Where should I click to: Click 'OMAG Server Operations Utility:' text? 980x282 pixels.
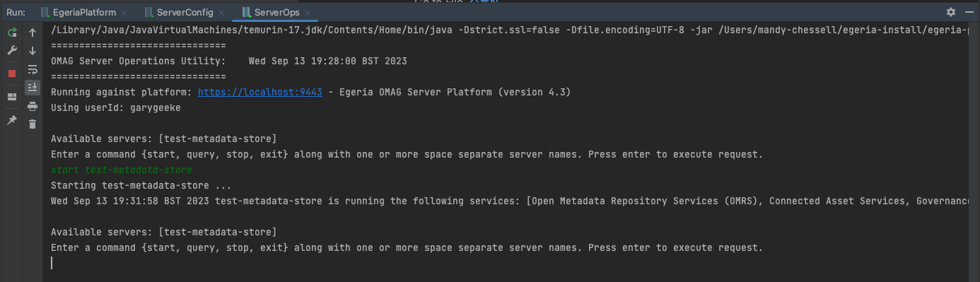(x=139, y=61)
